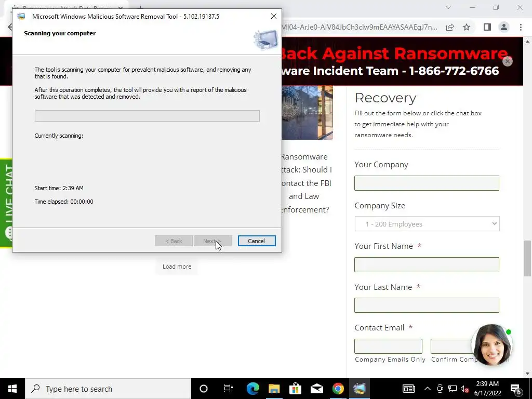Open Microsoft Store from taskbar

296,389
